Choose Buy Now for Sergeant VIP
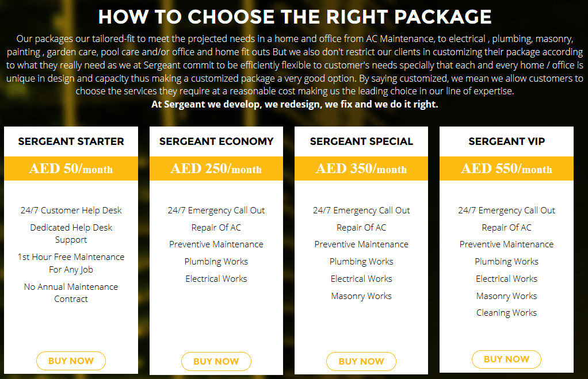Viewport: 588px width, 379px height. click(506, 359)
